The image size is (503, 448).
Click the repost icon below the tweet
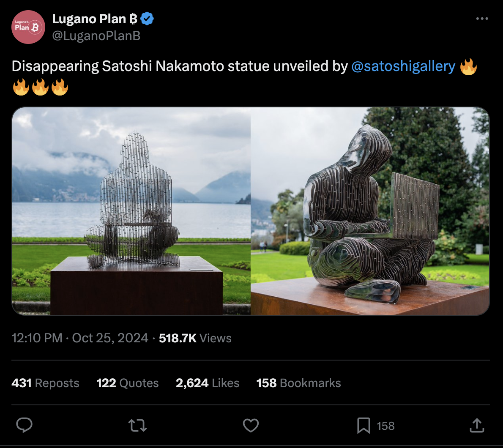tap(137, 426)
